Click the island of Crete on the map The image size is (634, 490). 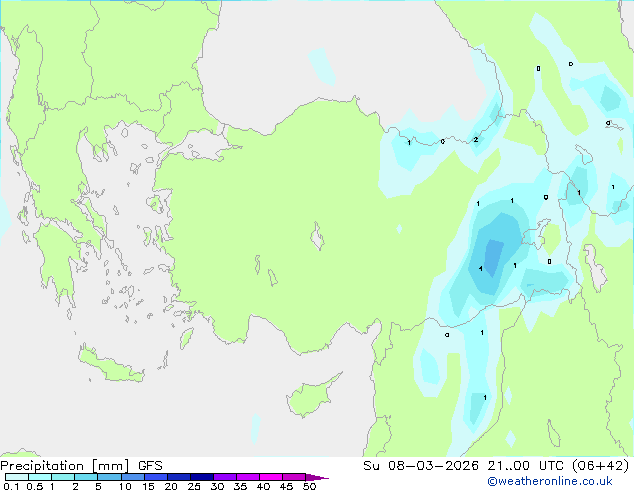(110, 364)
